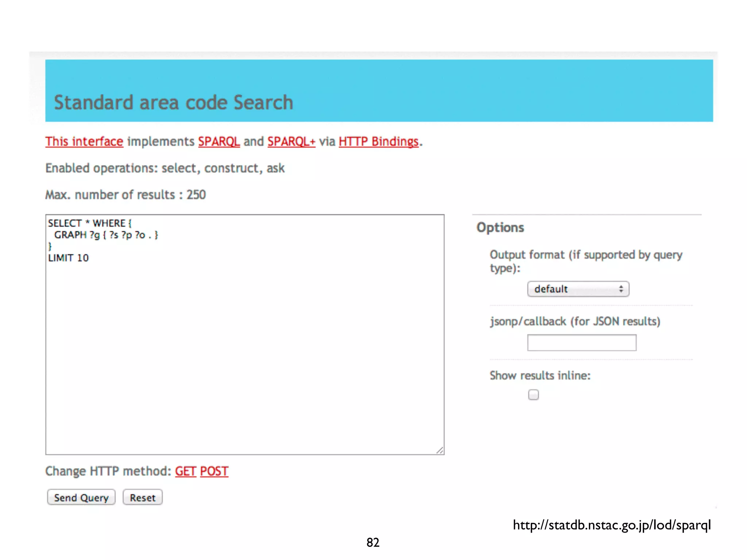This screenshot has height=560, width=747.
Task: Click the 'Standard area code Search' heading
Action: [174, 102]
